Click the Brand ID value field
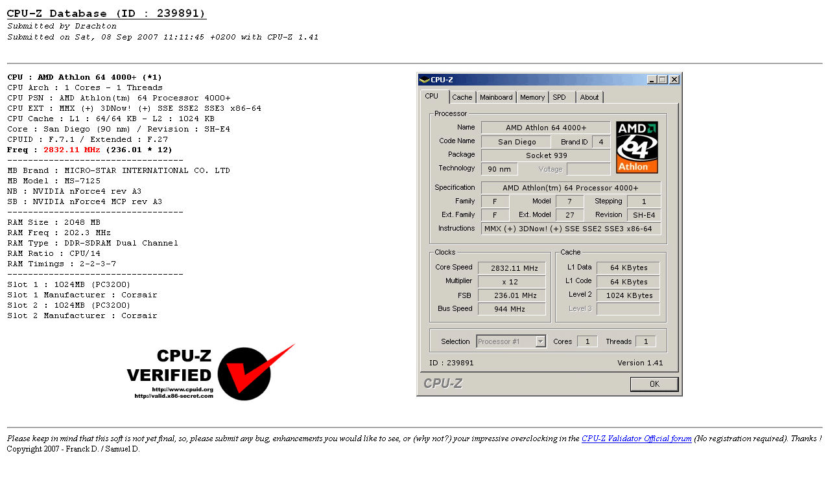 pyautogui.click(x=601, y=142)
